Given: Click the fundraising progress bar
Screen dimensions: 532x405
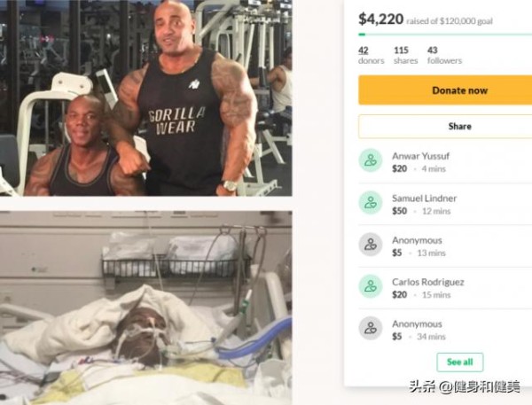Looking at the screenshot, I should (445, 35).
